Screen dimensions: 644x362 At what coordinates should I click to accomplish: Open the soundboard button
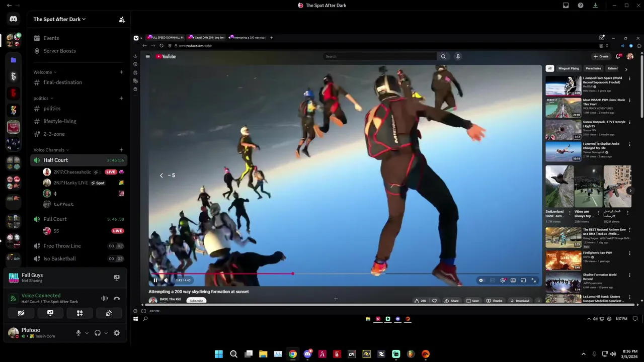109,313
